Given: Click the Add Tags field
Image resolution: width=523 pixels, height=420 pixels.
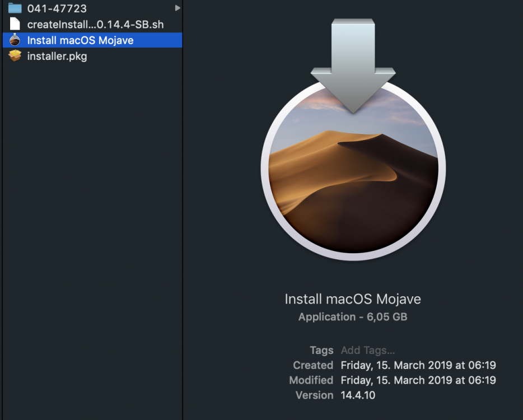Looking at the screenshot, I should pos(367,350).
